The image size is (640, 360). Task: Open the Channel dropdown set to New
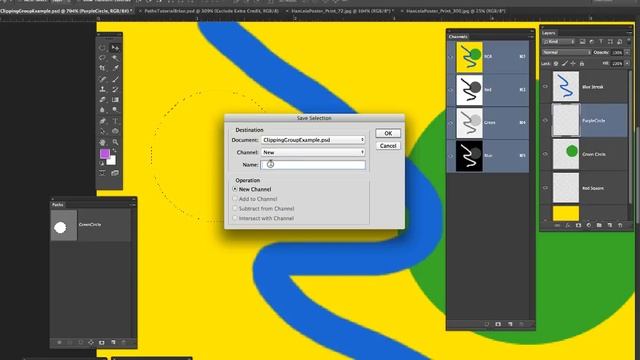tap(313, 152)
